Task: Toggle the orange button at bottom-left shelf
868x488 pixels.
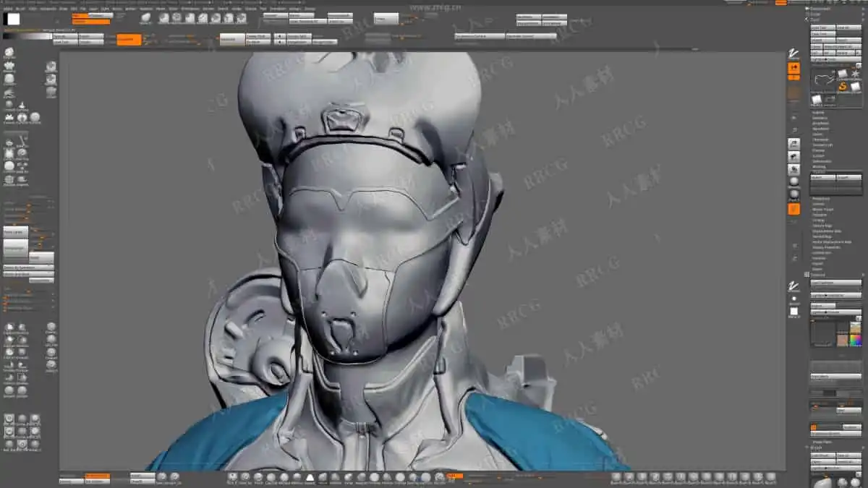Action: point(97,476)
